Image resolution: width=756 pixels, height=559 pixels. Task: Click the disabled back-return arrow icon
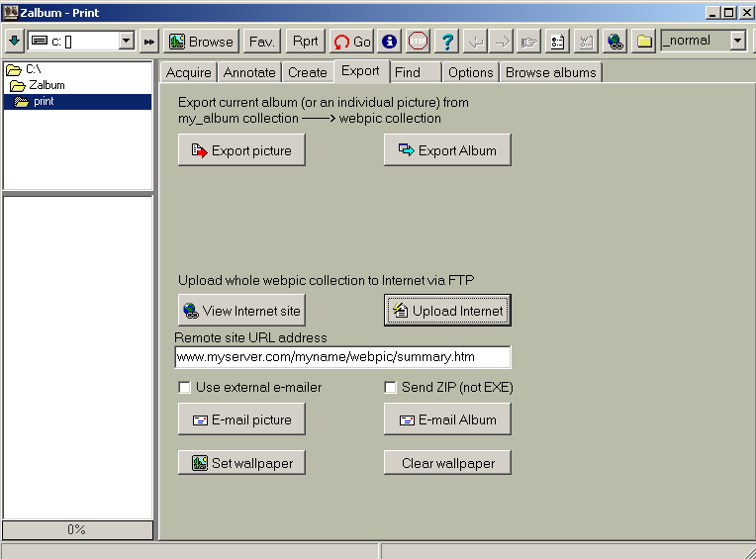click(x=475, y=42)
